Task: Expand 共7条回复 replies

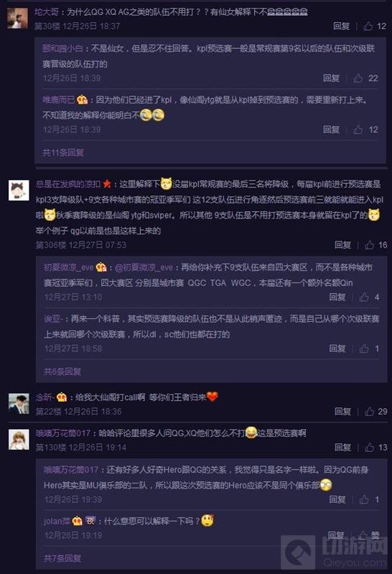Action: tap(62, 558)
